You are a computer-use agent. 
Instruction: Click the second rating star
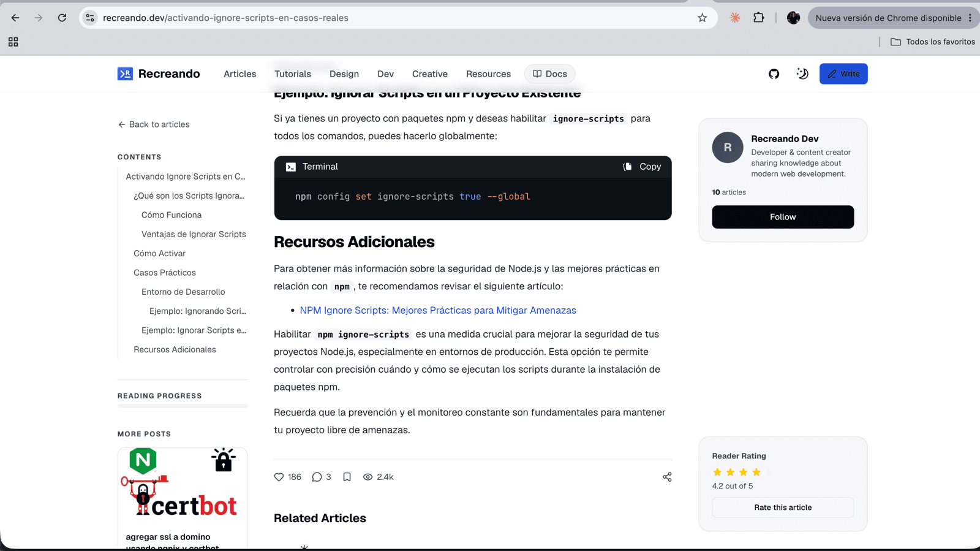730,472
